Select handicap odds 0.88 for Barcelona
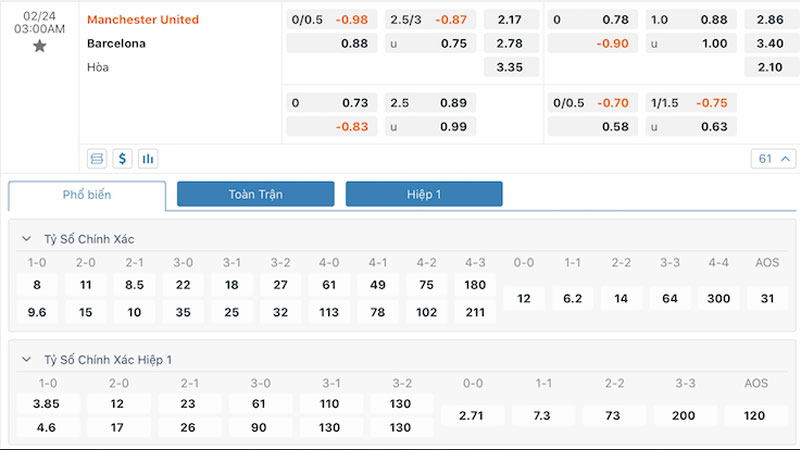The height and width of the screenshot is (450, 800). [332, 43]
